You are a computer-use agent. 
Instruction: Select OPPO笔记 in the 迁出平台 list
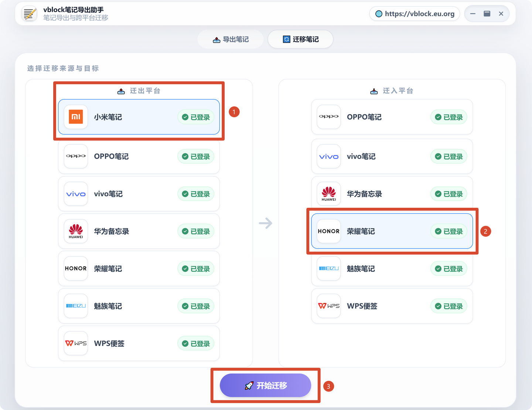pos(139,156)
